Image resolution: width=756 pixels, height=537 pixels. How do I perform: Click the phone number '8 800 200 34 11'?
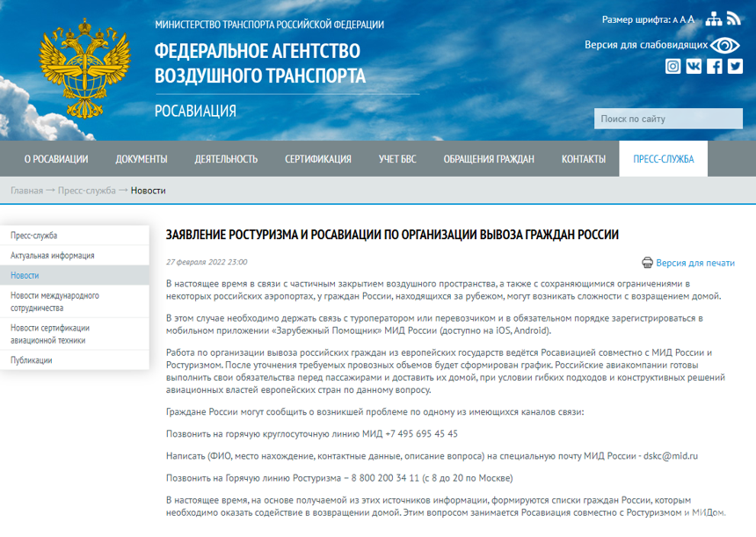tap(385, 478)
